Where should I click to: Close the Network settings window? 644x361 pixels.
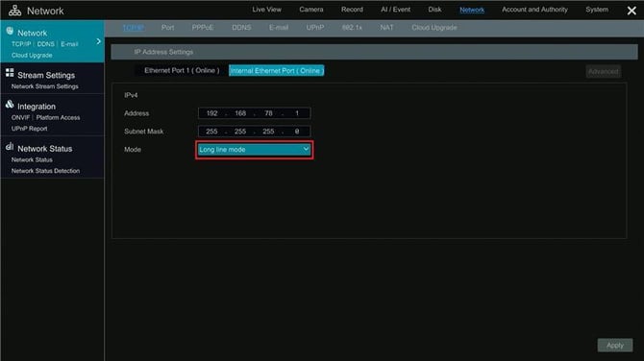tap(632, 11)
